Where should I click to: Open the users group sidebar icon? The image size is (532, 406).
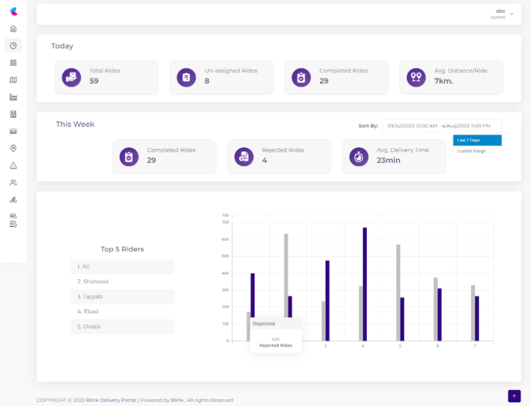13,183
